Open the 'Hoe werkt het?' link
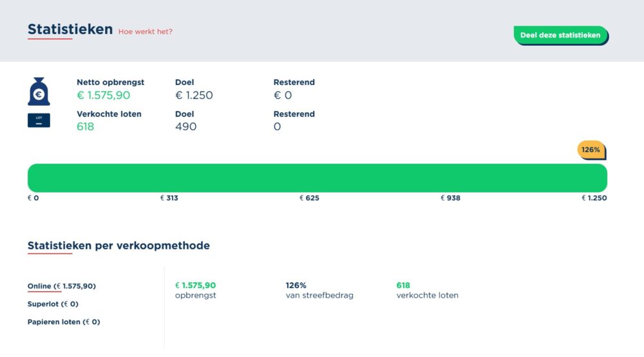This screenshot has height=357, width=644. pyautogui.click(x=146, y=32)
